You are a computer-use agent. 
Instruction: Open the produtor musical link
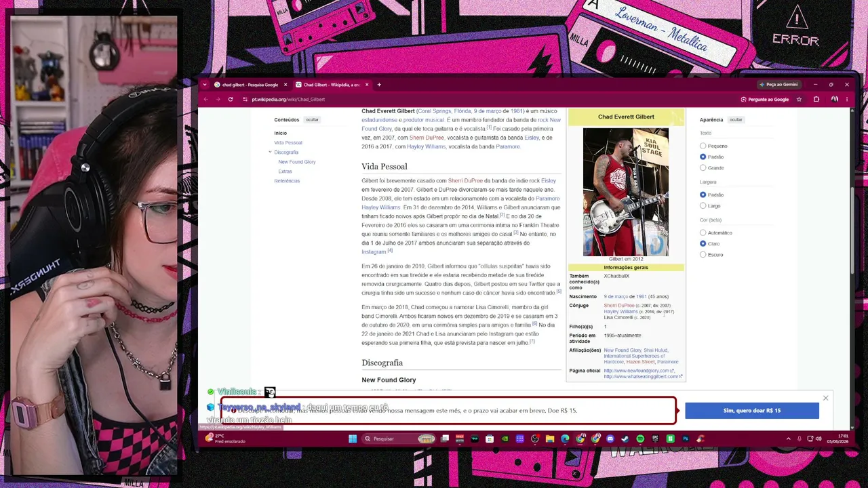click(423, 120)
